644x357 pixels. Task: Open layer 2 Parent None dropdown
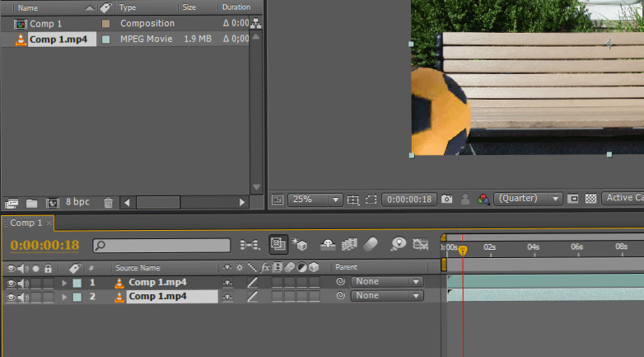pos(387,296)
